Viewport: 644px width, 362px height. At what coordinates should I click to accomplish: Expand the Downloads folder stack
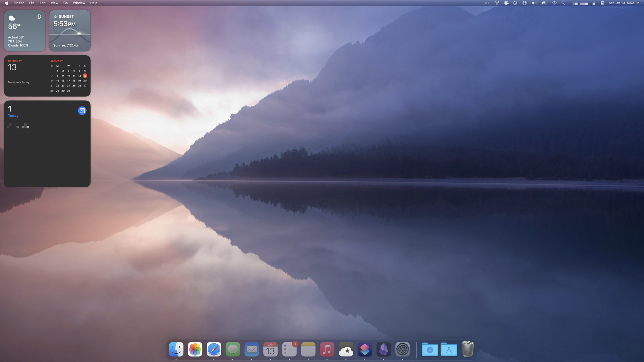430,349
